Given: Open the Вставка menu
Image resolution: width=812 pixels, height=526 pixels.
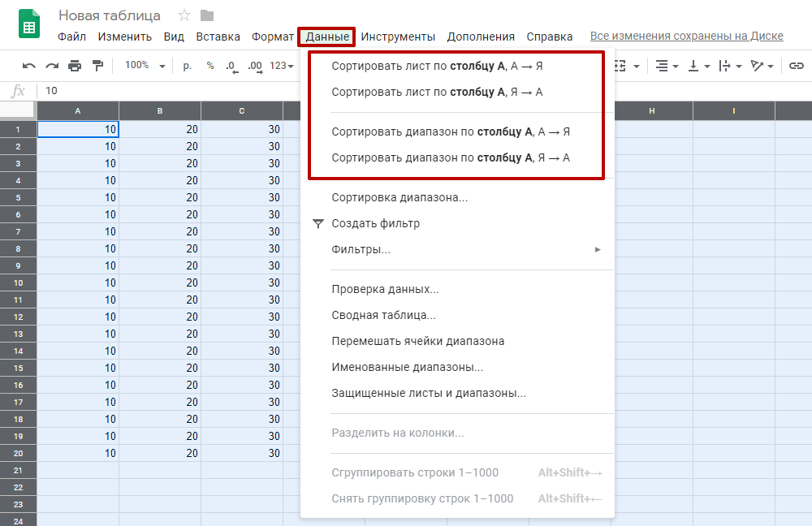Looking at the screenshot, I should pyautogui.click(x=218, y=37).
